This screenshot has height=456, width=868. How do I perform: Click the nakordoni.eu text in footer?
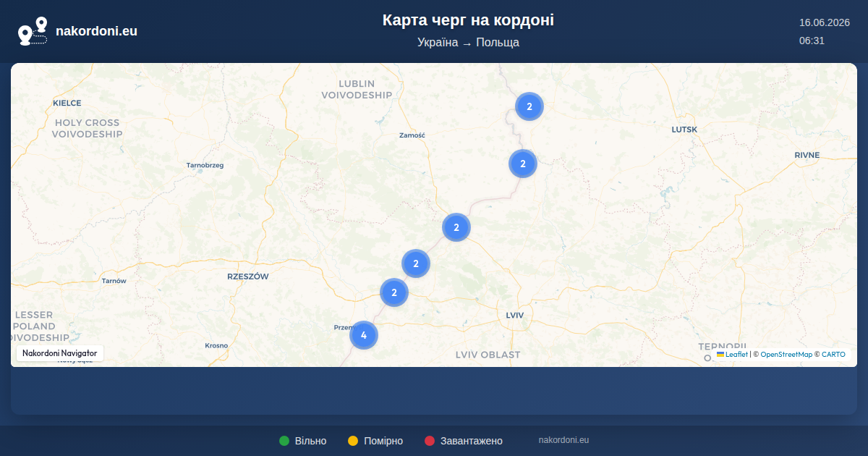(564, 440)
